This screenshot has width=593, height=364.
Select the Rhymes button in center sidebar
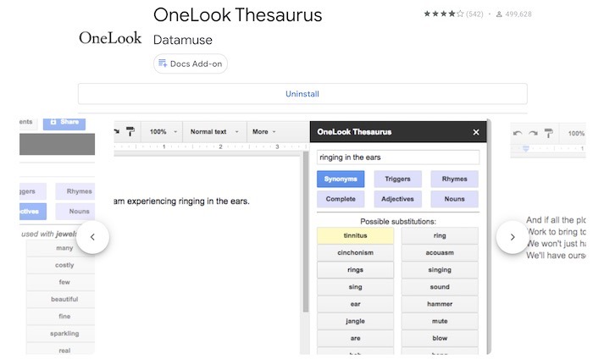click(x=454, y=179)
